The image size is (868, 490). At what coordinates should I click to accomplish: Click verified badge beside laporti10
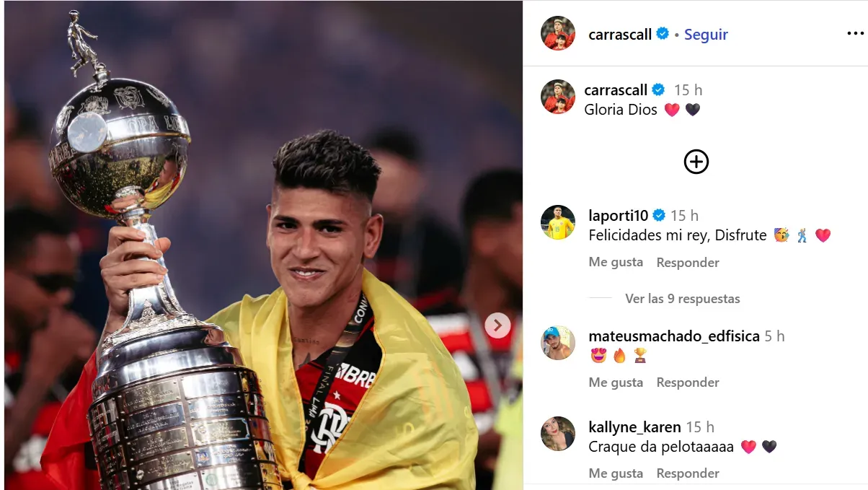click(659, 215)
